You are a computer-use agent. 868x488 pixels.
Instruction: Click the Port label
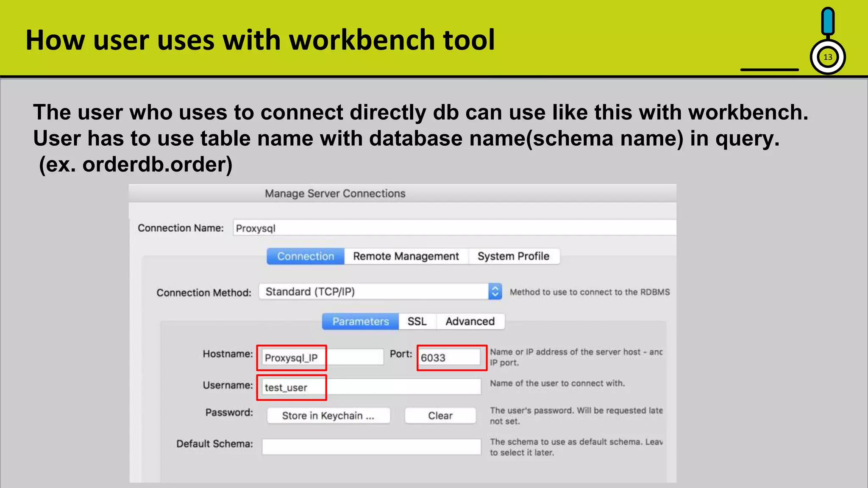pyautogui.click(x=401, y=354)
